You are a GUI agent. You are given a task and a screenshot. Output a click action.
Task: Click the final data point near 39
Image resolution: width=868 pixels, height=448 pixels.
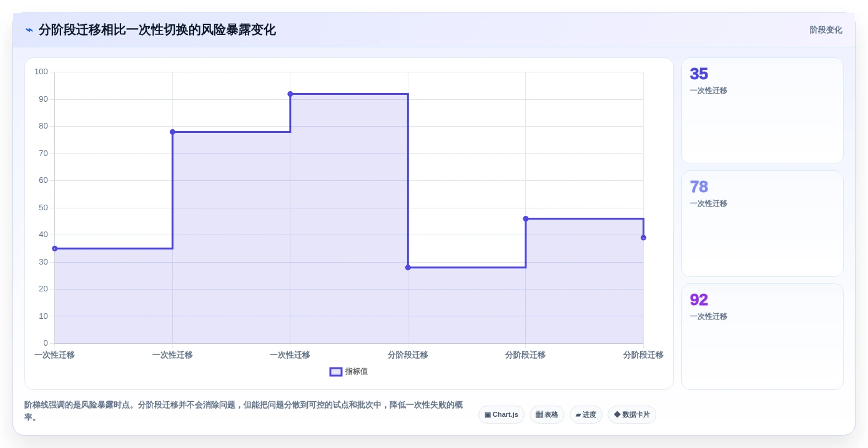coord(643,238)
